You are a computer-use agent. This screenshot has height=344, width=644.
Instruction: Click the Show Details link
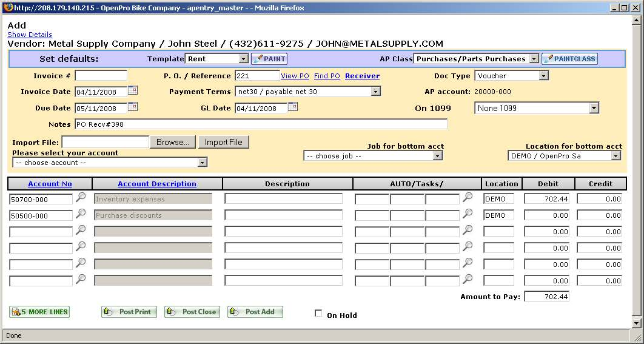coord(30,35)
